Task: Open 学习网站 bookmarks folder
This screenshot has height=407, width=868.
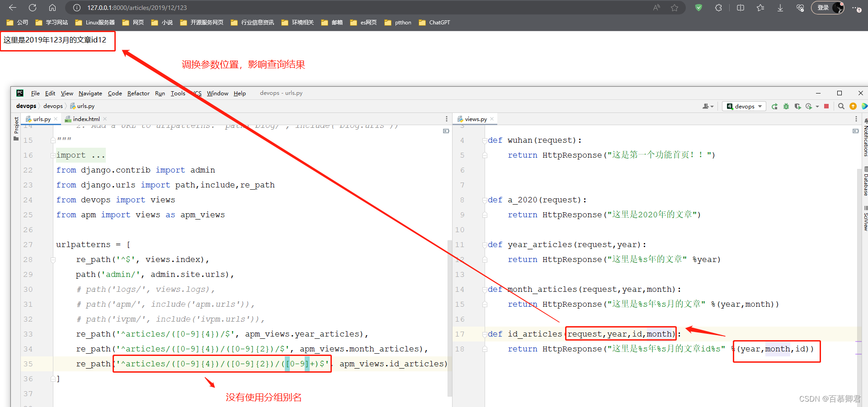Action: 52,23
